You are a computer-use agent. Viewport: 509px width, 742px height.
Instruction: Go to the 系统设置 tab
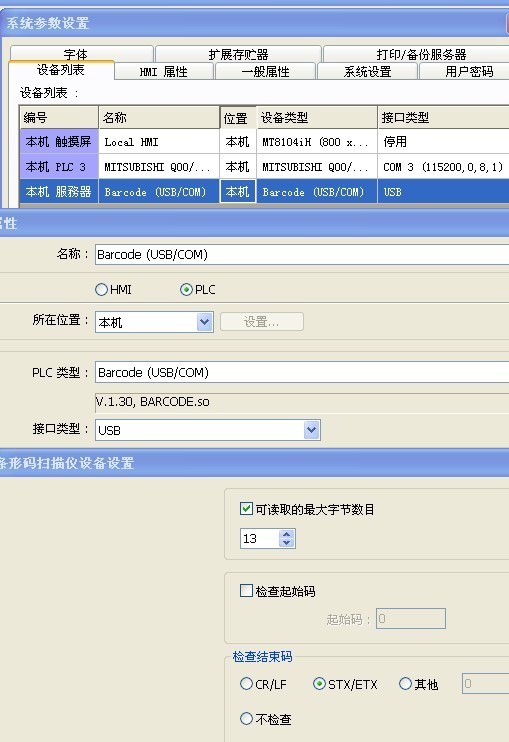368,71
